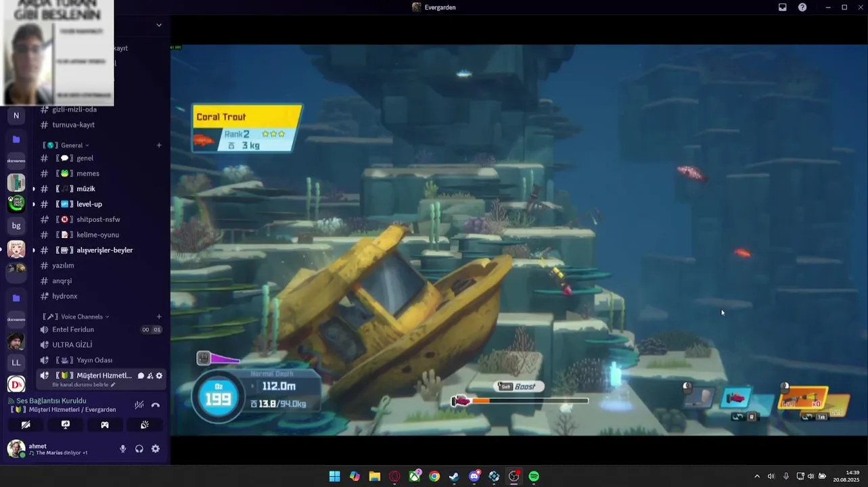868x487 pixels.
Task: Join the Entel Feridun voice channel
Action: (x=100, y=329)
